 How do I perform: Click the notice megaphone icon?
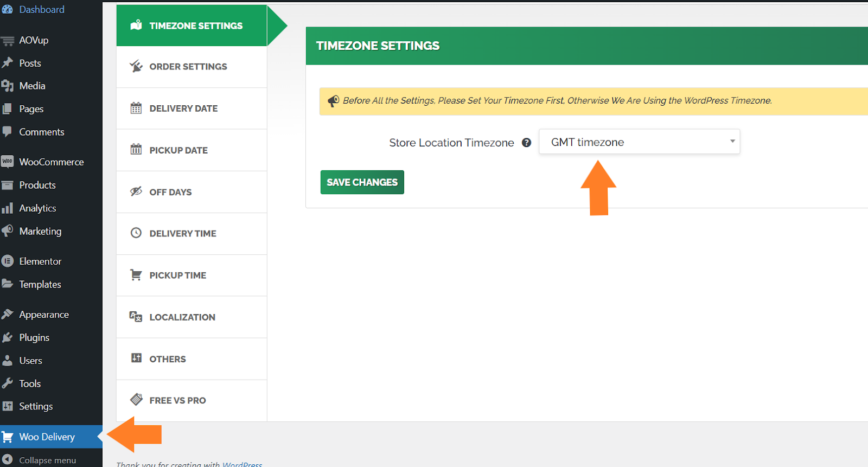[x=334, y=101]
